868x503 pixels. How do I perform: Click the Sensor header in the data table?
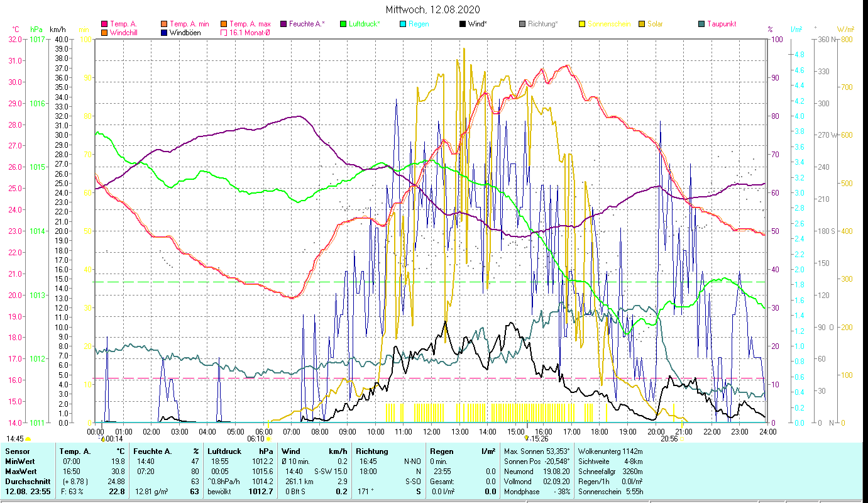coord(17,451)
